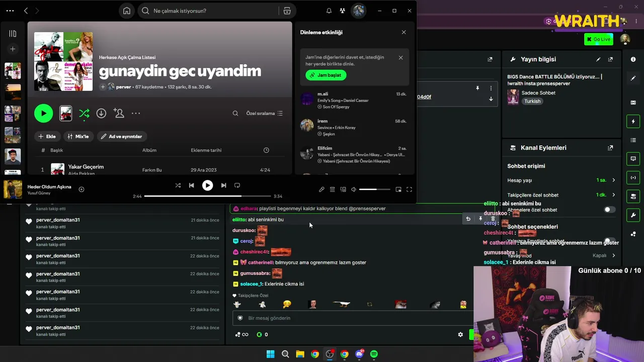Open Spotify miniplayer

click(x=398, y=190)
